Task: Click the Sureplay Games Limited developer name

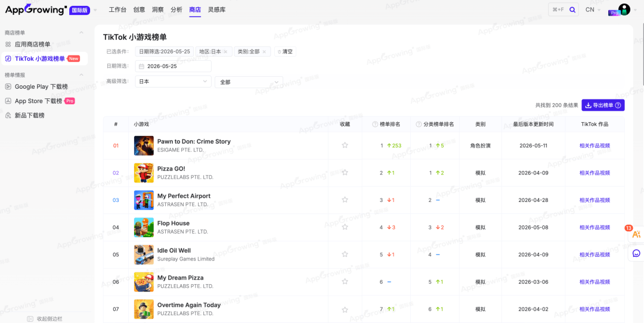Action: click(x=185, y=259)
